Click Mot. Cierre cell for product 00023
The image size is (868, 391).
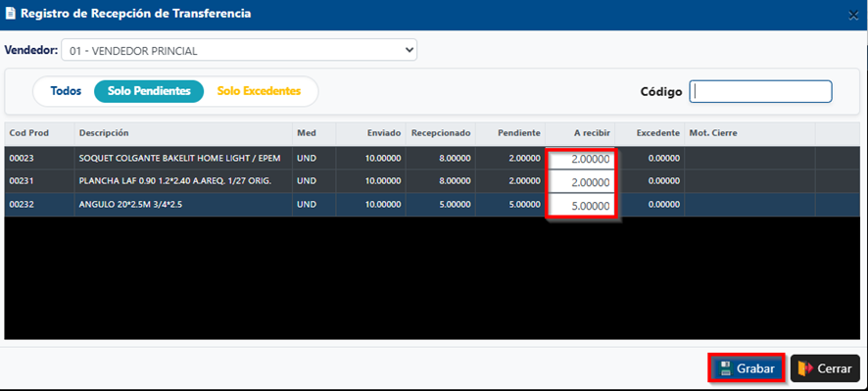[x=750, y=159]
